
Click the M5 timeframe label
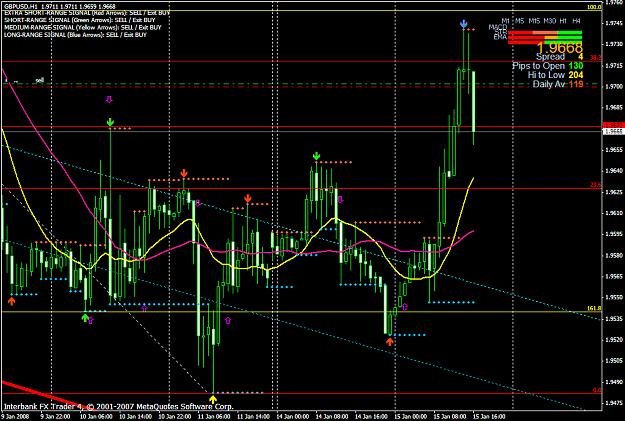[x=519, y=21]
